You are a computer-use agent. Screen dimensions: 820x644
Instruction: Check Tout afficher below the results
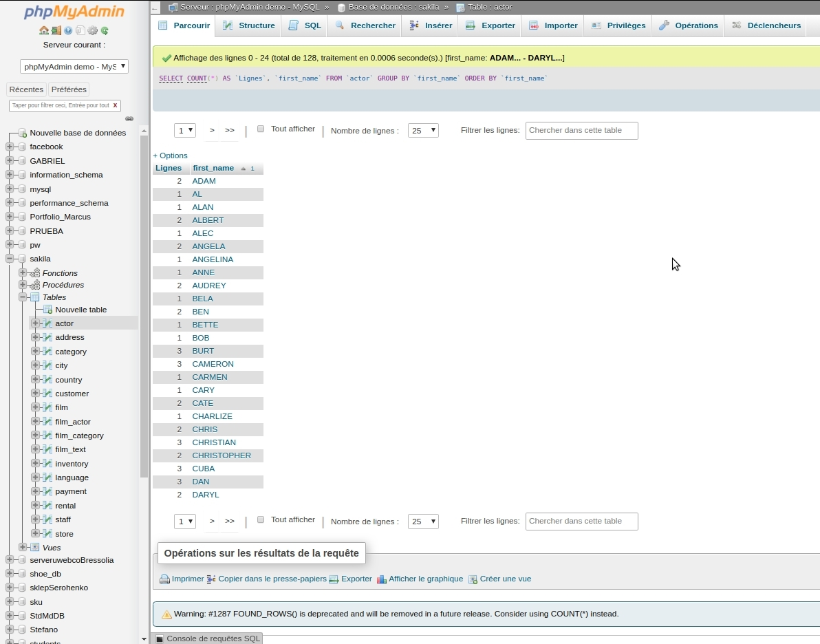(261, 519)
